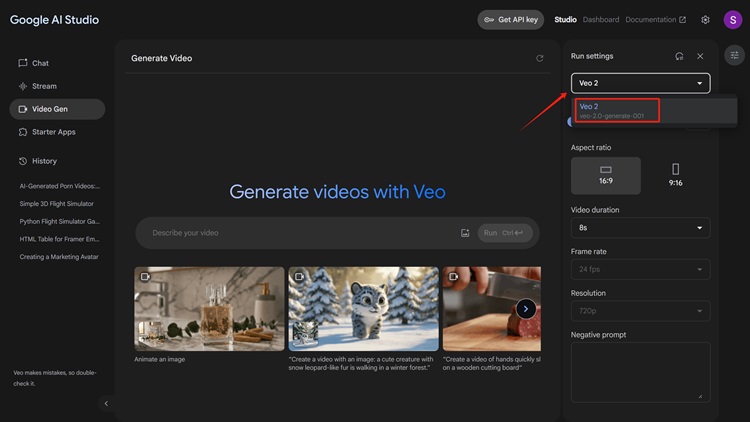Screen dimensions: 750x422
Task: Toggle the run settings sliders icon
Action: click(x=735, y=55)
